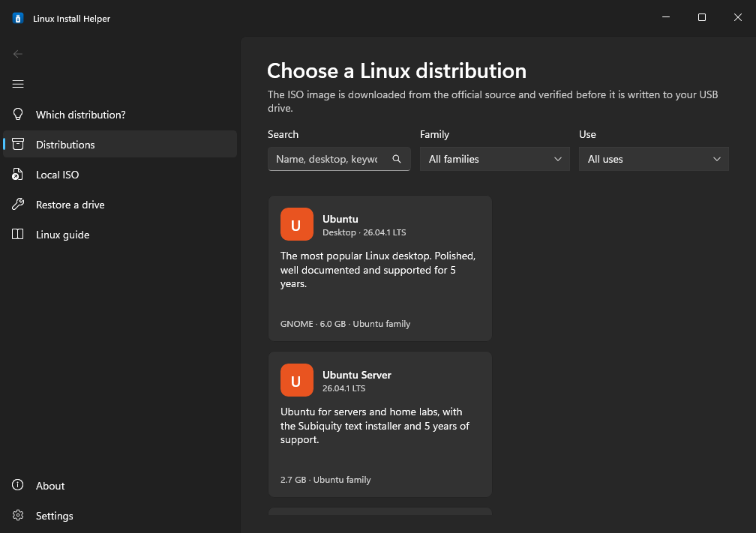This screenshot has height=533, width=756.
Task: Toggle the hamburger navigation menu
Action: 18,84
